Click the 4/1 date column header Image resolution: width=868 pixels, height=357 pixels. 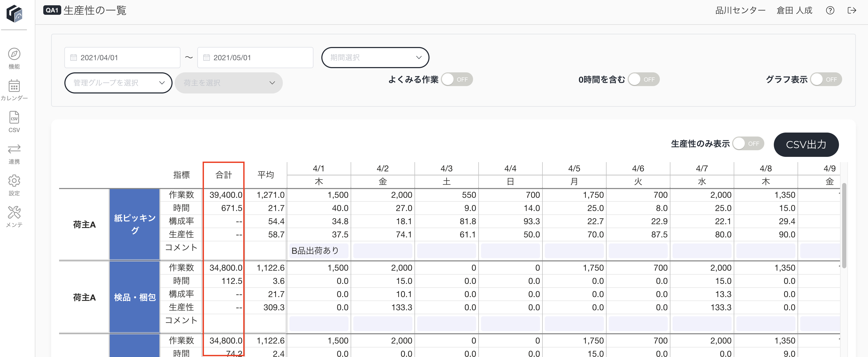pos(318,168)
